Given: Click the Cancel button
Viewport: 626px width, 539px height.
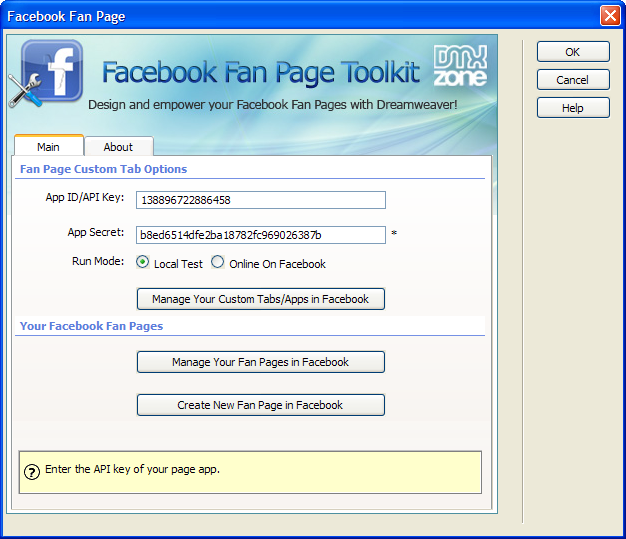Looking at the screenshot, I should pyautogui.click(x=573, y=80).
